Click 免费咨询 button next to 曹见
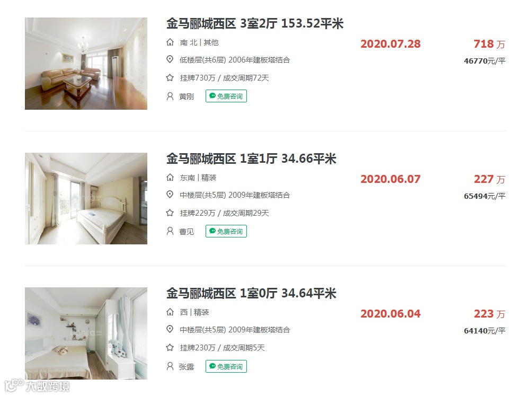Image resolution: width=532 pixels, height=396 pixels. (226, 231)
